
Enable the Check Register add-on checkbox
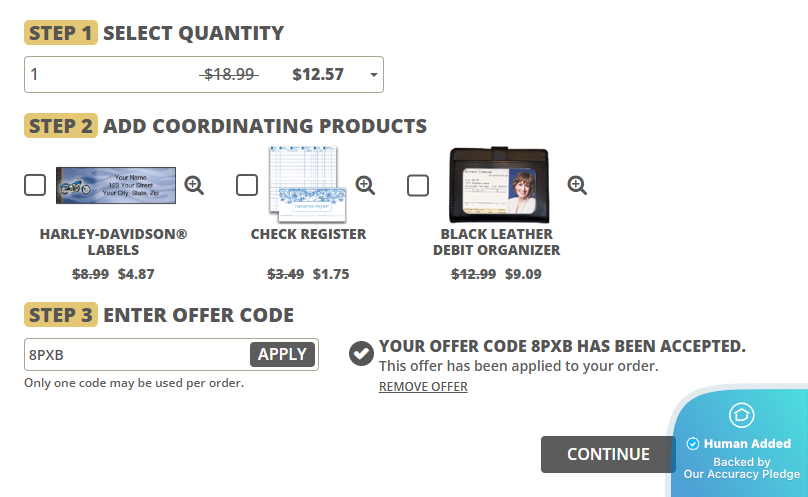(x=247, y=185)
